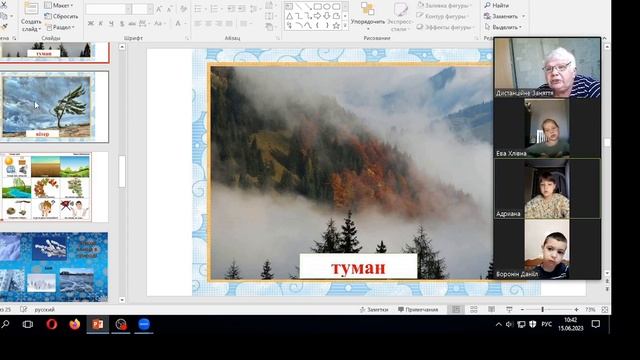The width and height of the screenshot is (640, 360).
Task: Open the Шрифт group dialog launcher
Action: coord(187,38)
